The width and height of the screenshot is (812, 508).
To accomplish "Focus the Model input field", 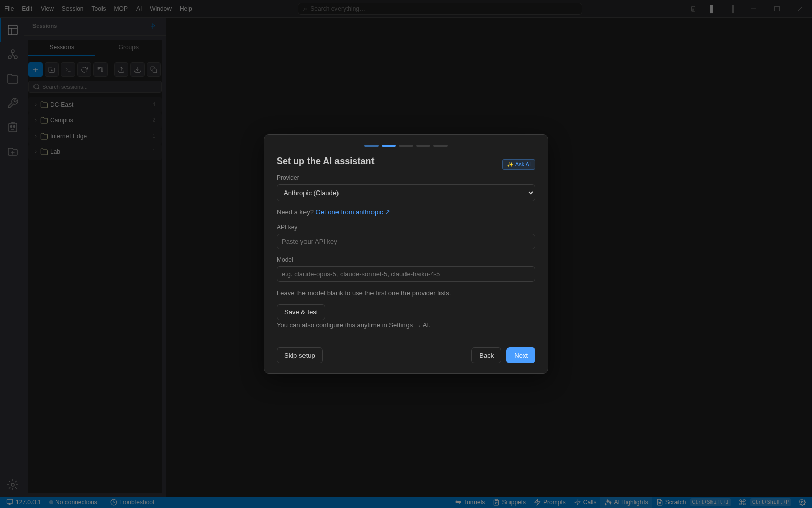I will (x=406, y=274).
